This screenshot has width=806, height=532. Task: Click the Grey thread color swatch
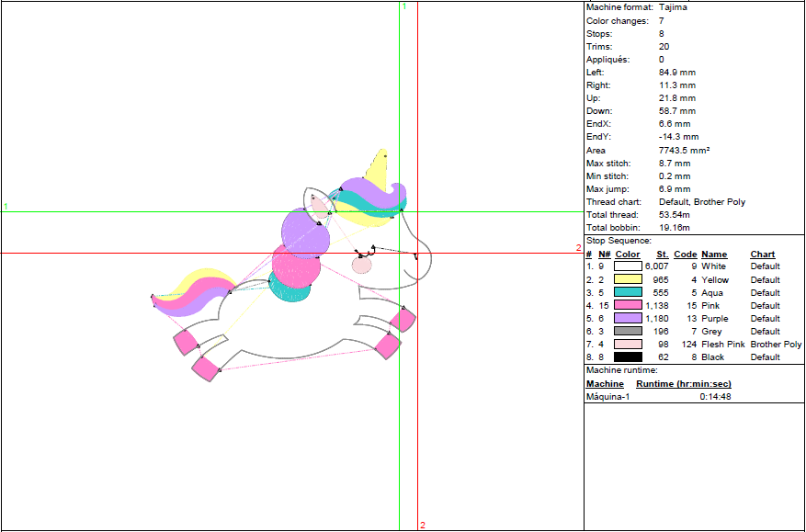[628, 331]
